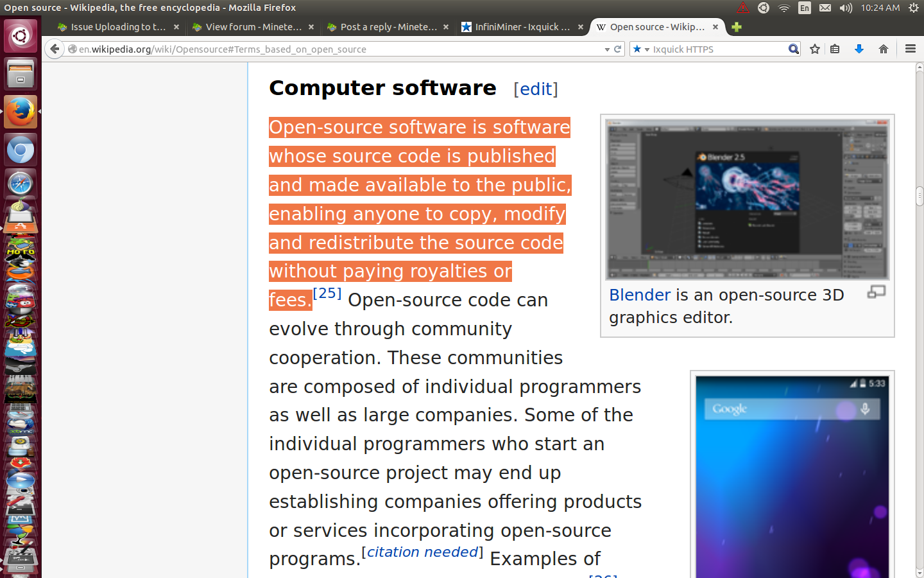
Task: Open the Firefox hamburger menu
Action: (911, 49)
